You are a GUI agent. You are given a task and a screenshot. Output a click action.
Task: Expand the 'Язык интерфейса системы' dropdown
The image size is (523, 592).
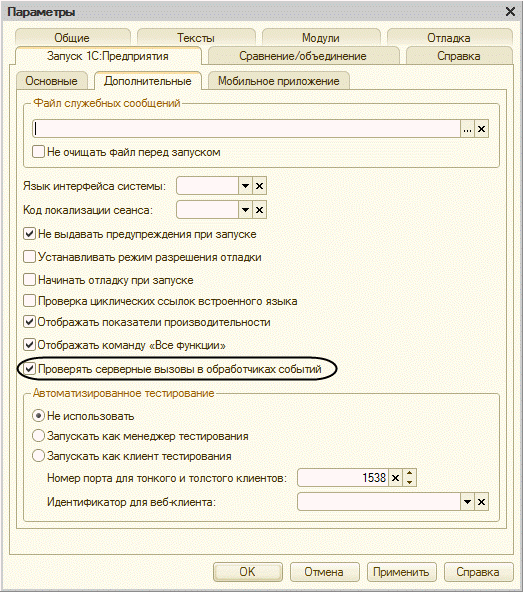[245, 186]
